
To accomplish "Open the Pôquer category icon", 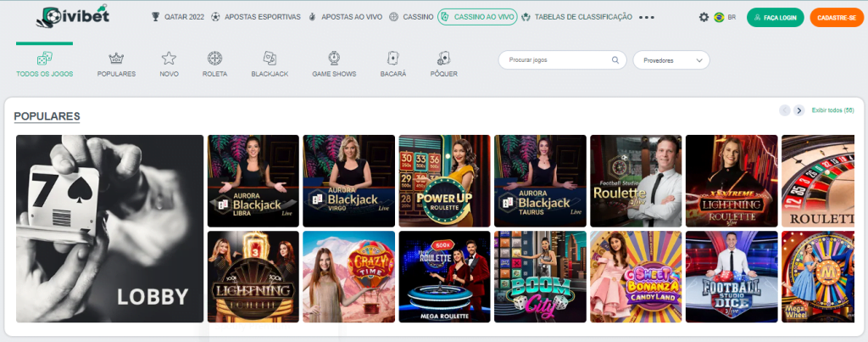I will click(443, 59).
